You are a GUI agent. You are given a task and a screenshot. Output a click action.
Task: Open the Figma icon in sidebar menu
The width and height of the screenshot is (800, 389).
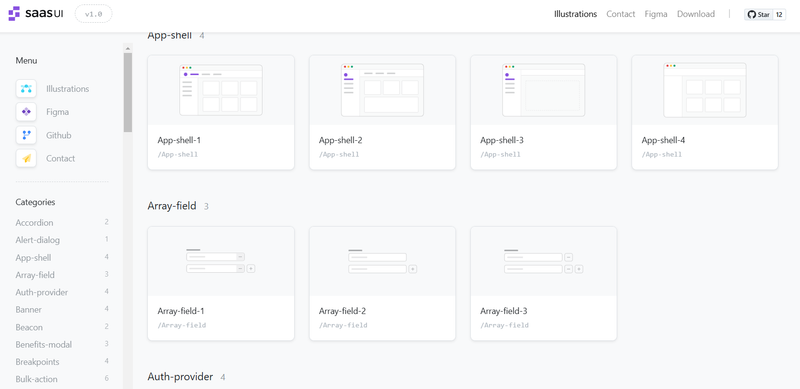pos(26,112)
